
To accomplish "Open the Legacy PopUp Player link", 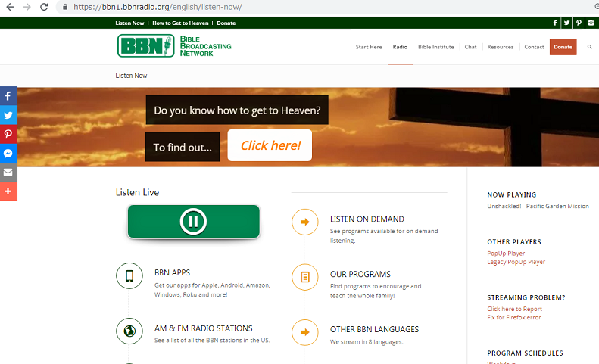I will 516,262.
